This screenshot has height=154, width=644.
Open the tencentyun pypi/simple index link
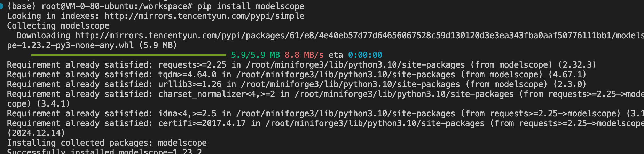tap(204, 16)
